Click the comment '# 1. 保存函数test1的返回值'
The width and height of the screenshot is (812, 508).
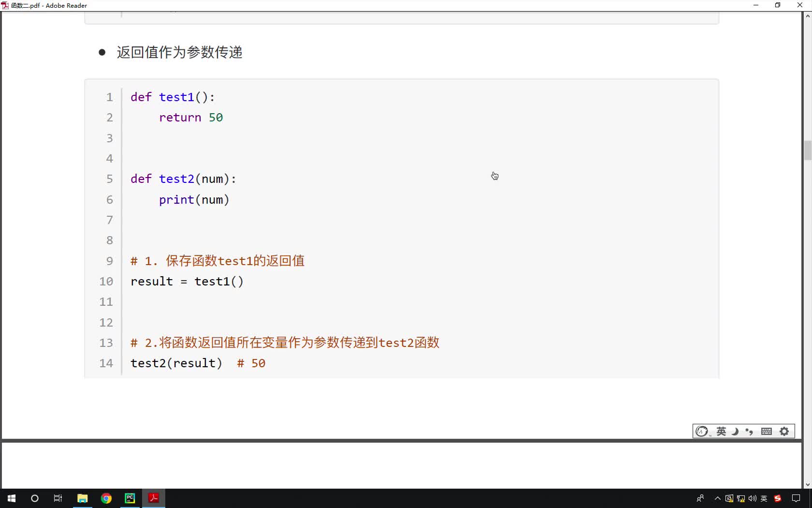click(217, 261)
